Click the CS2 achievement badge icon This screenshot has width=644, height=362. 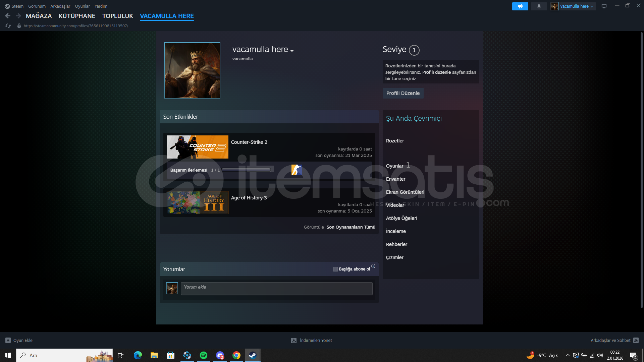(297, 170)
